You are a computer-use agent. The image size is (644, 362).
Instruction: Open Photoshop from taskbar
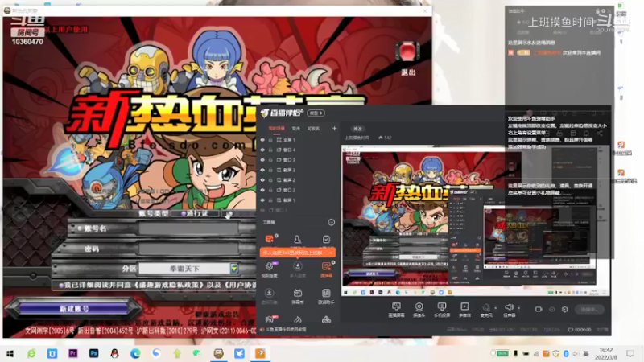93,353
